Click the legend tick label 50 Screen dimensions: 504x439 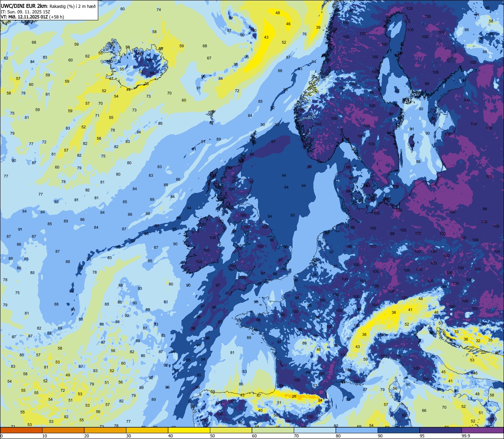tap(212, 436)
